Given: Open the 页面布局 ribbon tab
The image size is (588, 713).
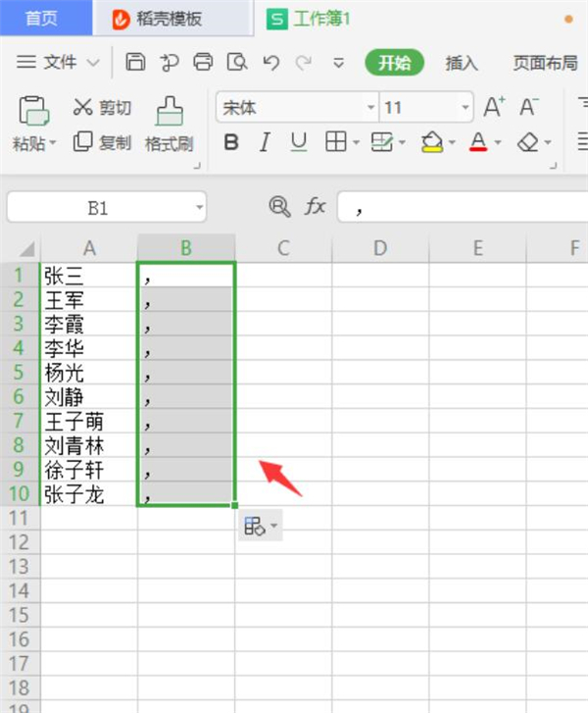Looking at the screenshot, I should pos(545,63).
